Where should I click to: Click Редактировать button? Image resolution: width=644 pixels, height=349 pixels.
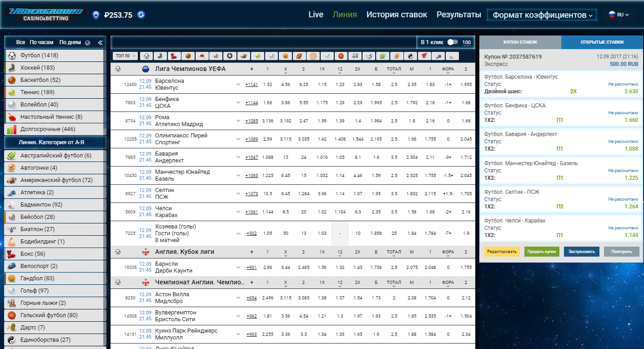502,252
